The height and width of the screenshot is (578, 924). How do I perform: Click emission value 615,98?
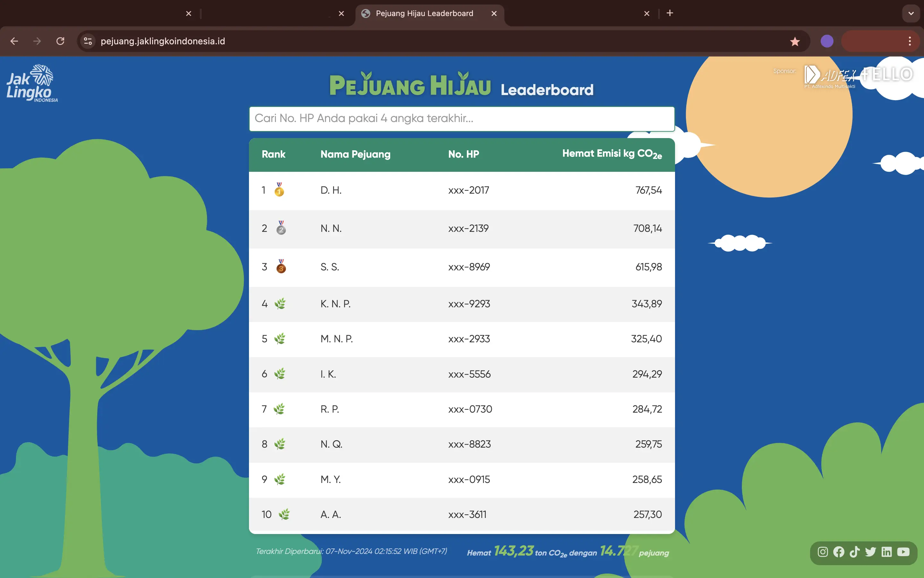(x=648, y=267)
